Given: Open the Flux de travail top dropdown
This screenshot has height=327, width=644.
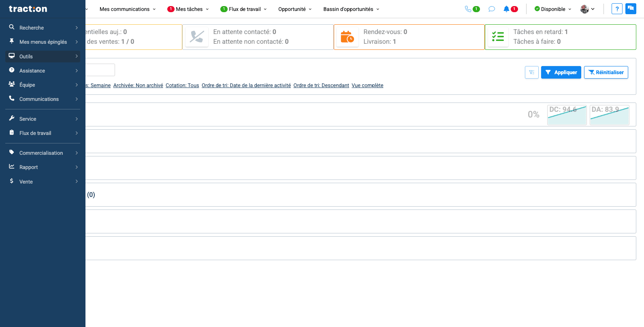Looking at the screenshot, I should pyautogui.click(x=244, y=9).
